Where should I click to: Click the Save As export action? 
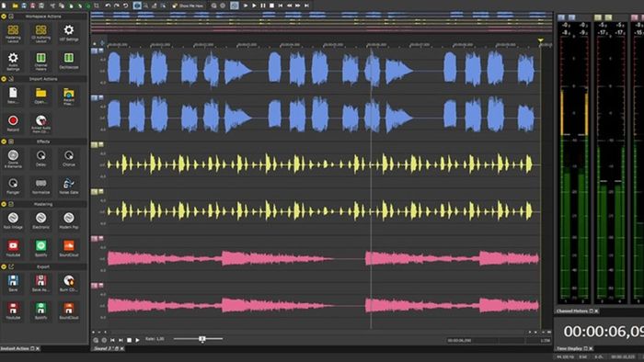click(40, 283)
